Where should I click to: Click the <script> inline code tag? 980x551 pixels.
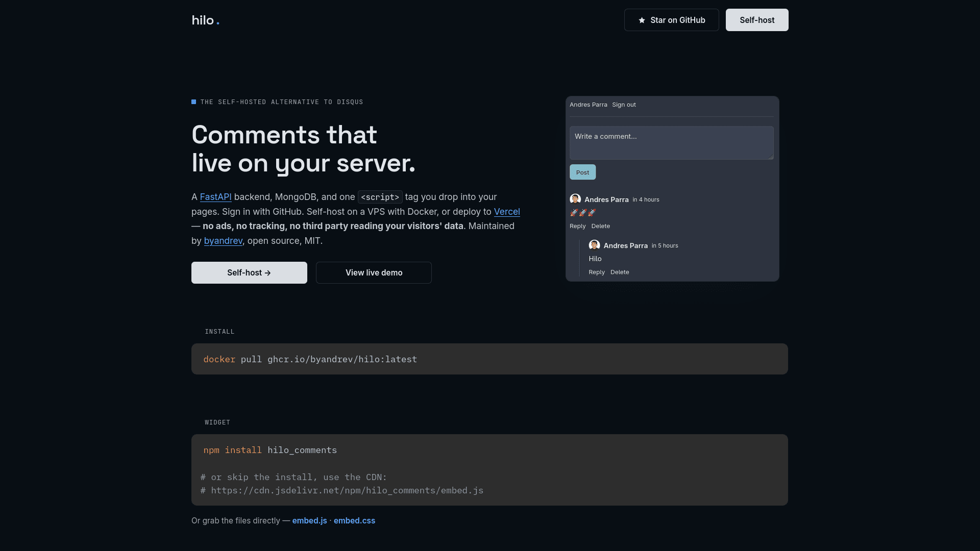pos(380,197)
